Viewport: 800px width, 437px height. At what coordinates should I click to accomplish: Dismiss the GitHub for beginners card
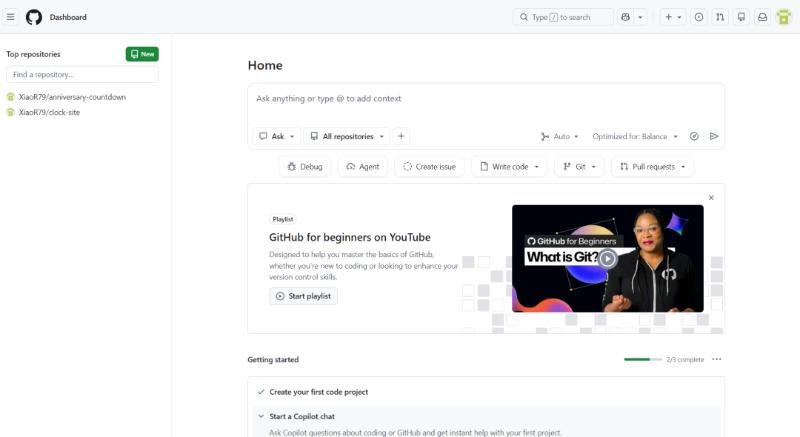(711, 198)
